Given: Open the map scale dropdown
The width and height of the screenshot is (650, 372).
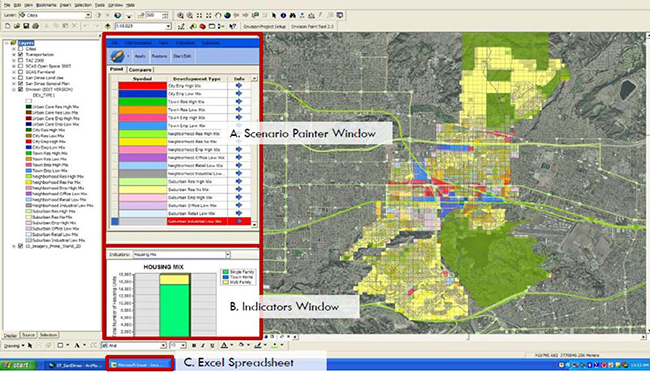Looking at the screenshot, I should [x=168, y=26].
